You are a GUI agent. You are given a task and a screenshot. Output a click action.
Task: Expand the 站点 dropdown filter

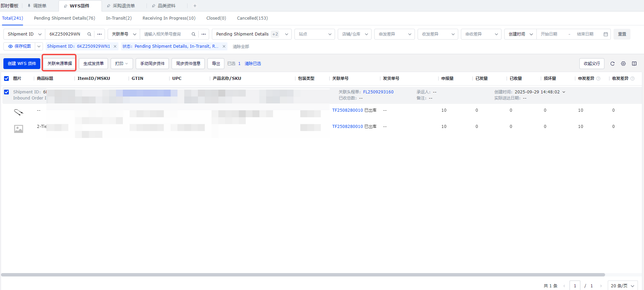314,34
